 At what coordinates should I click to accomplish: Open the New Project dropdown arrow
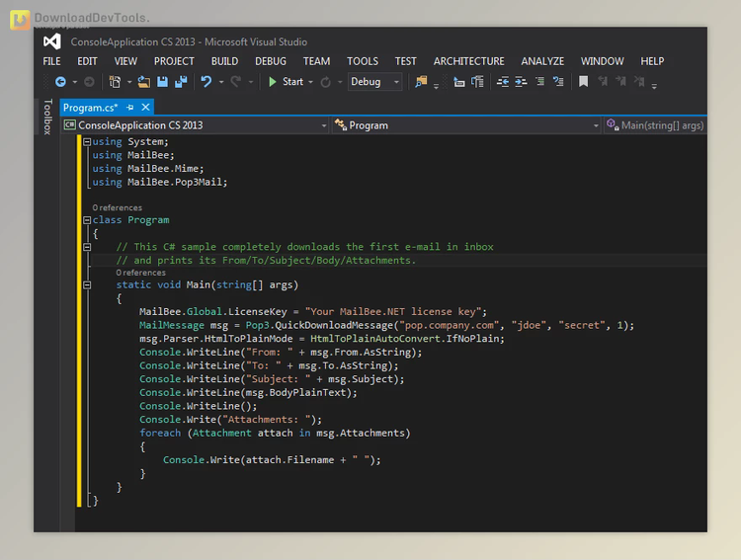point(129,82)
